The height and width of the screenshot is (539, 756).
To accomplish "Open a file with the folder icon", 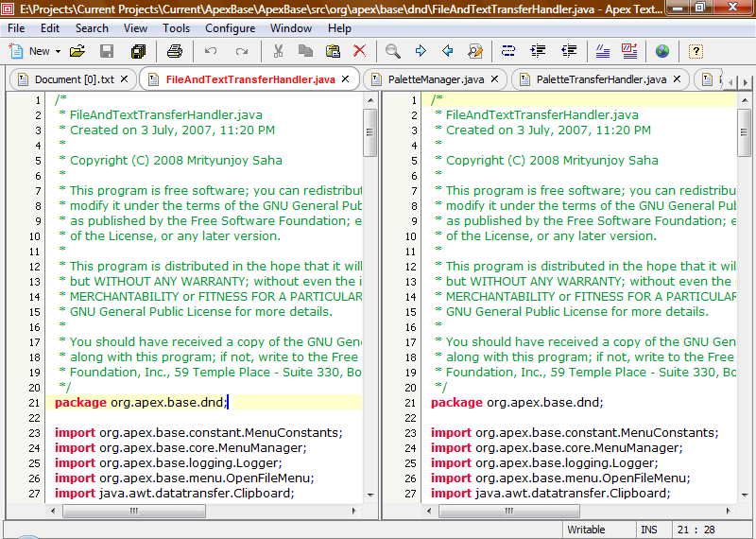I will click(77, 51).
